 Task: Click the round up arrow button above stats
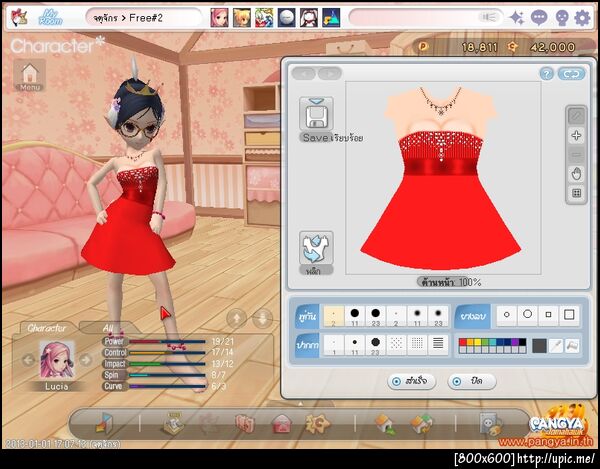[237, 318]
